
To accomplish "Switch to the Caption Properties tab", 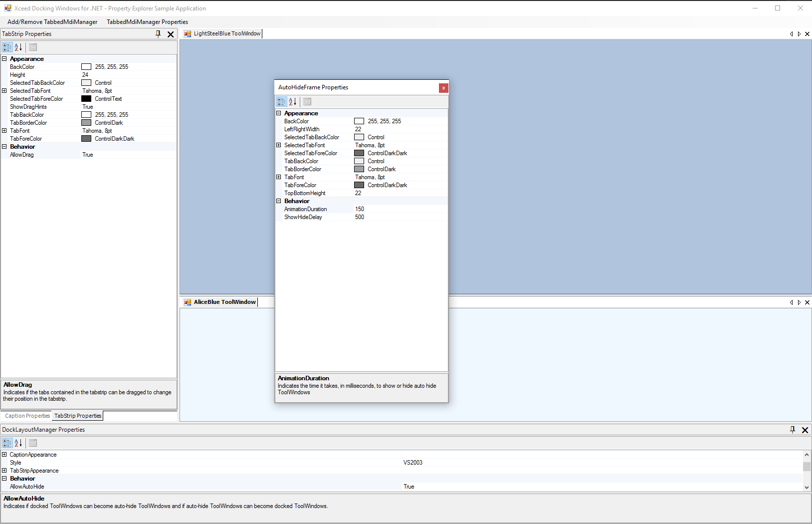I will pos(27,416).
